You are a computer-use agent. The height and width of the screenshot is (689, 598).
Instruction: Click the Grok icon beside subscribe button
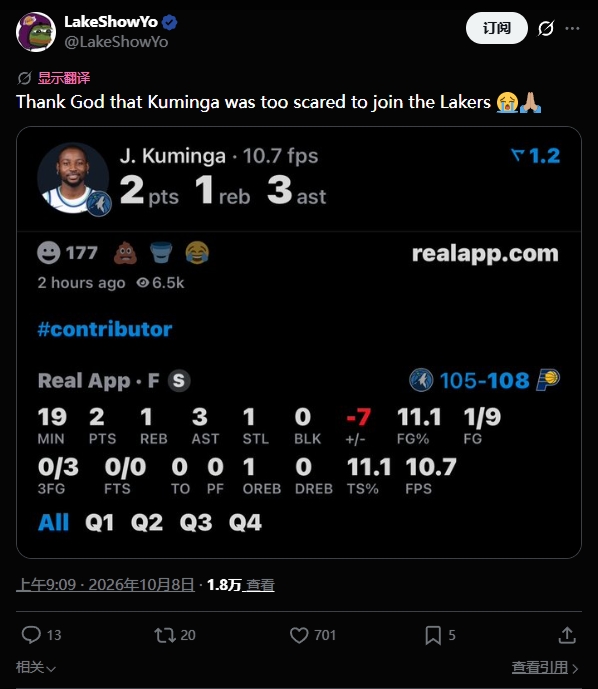point(546,29)
